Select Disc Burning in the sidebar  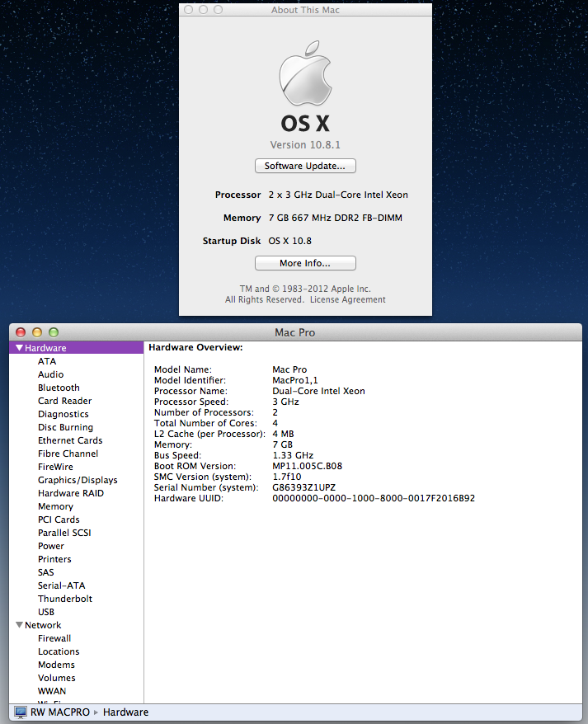[66, 427]
